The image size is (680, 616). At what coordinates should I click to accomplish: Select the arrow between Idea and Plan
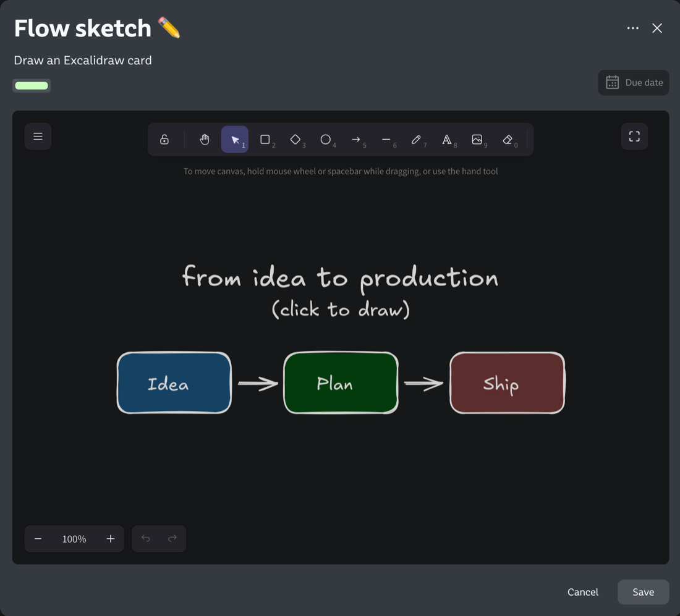(258, 383)
